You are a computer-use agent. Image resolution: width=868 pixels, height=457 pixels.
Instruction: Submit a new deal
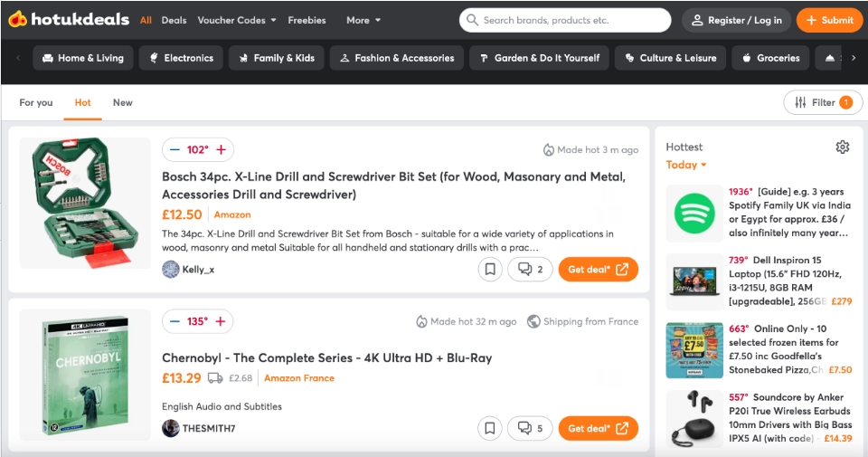(x=829, y=20)
